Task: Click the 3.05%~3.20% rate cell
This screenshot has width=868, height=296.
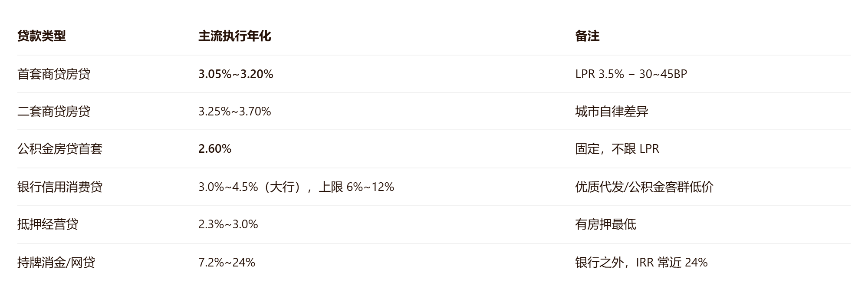Action: point(236,74)
